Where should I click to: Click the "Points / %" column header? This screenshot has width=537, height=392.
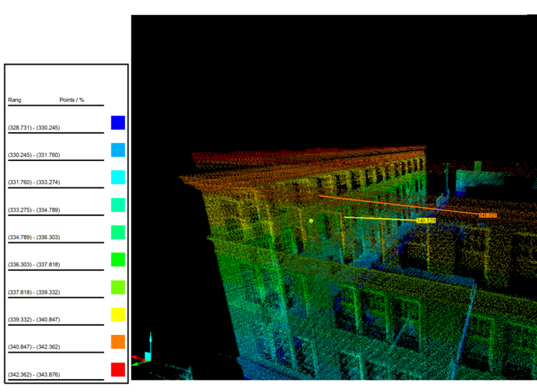(72, 100)
